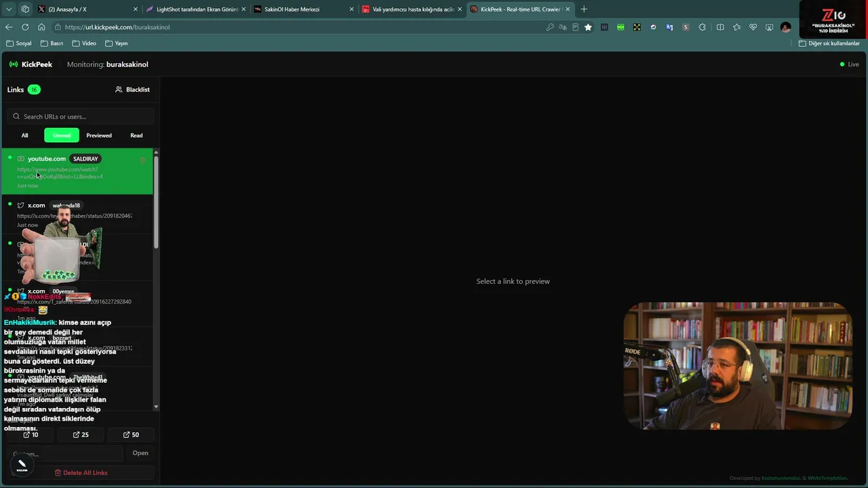Open the yellow crosshair extension icon
The height and width of the screenshot is (488, 868).
coord(637,27)
